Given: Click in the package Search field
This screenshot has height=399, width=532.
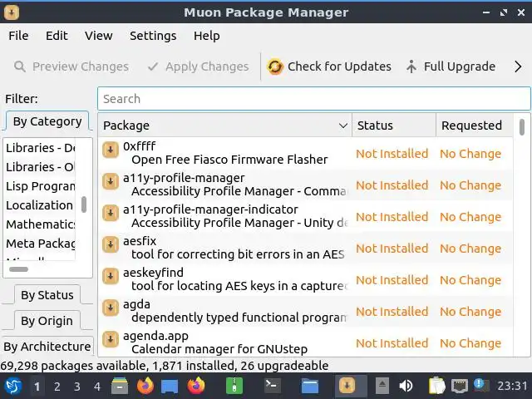Looking at the screenshot, I should [x=313, y=99].
